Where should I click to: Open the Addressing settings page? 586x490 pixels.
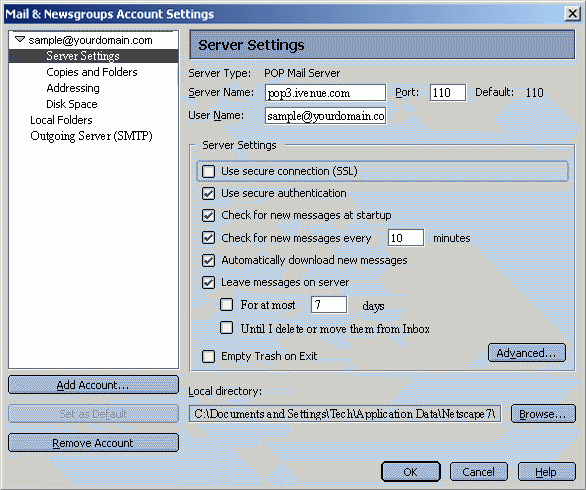pos(73,88)
